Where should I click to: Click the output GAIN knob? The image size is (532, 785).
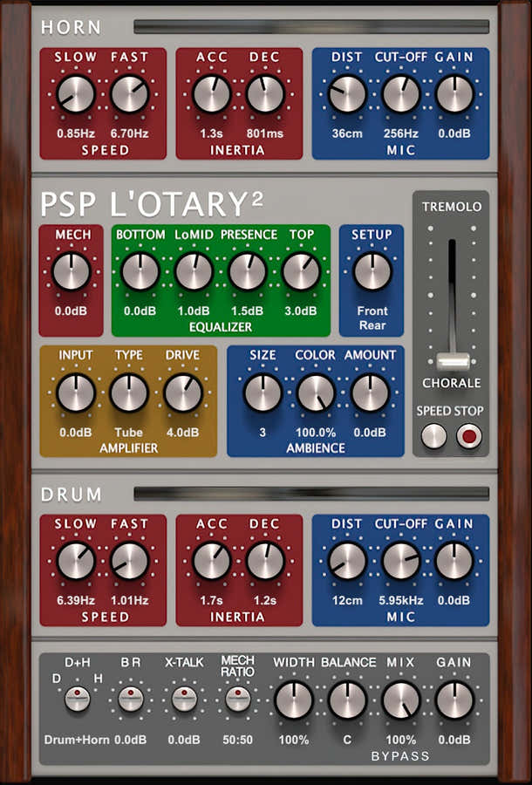(x=454, y=700)
